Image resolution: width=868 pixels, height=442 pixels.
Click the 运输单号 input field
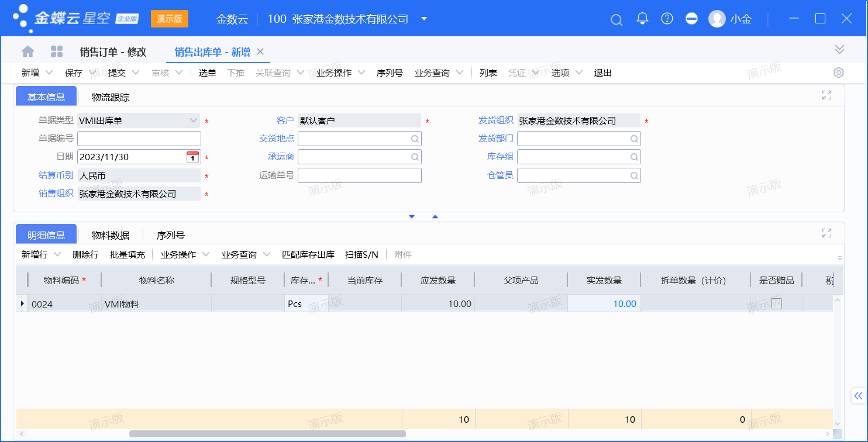click(360, 175)
